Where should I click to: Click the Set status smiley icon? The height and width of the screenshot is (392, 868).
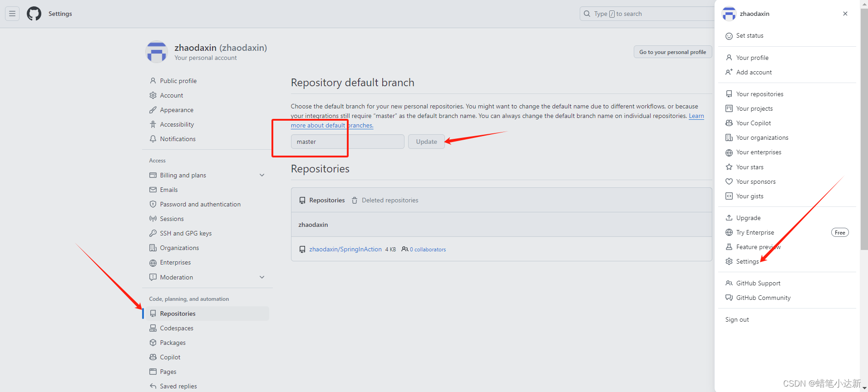click(x=729, y=36)
